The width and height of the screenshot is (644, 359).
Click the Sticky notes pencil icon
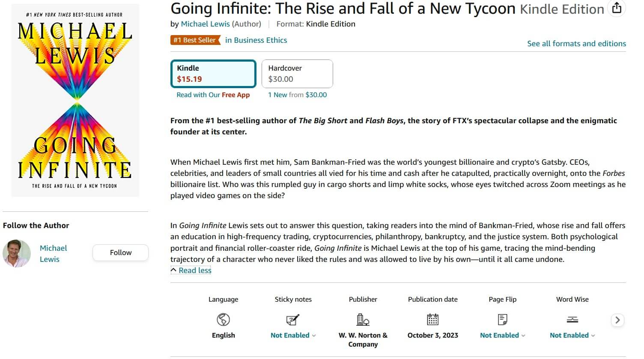[293, 320]
